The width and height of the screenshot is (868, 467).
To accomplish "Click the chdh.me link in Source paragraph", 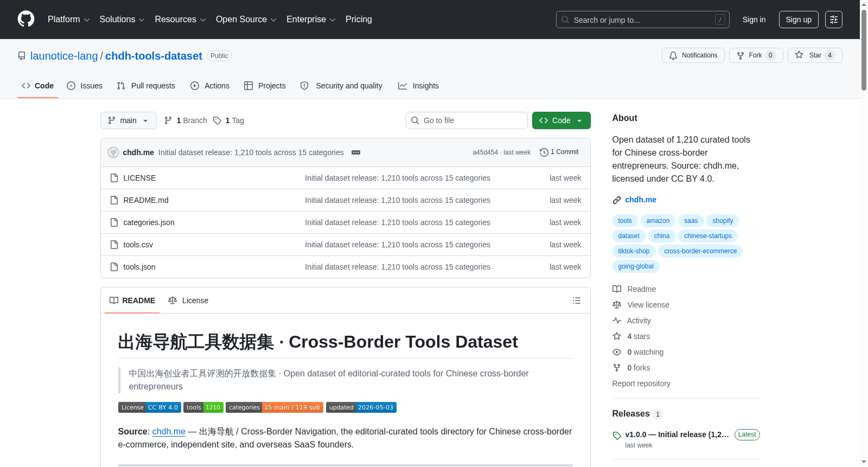I will (x=169, y=432).
